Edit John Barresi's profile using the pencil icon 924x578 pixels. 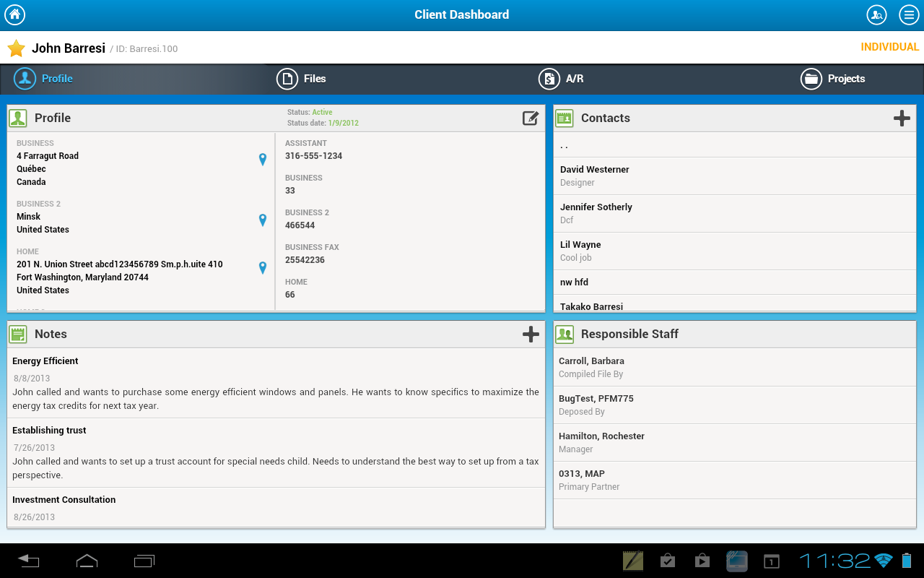pyautogui.click(x=531, y=118)
